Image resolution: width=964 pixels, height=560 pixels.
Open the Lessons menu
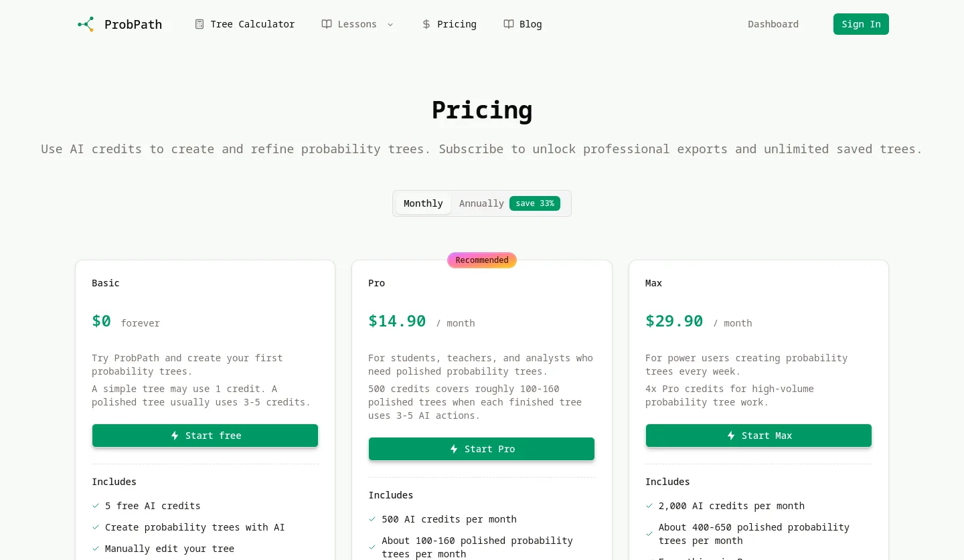point(357,24)
